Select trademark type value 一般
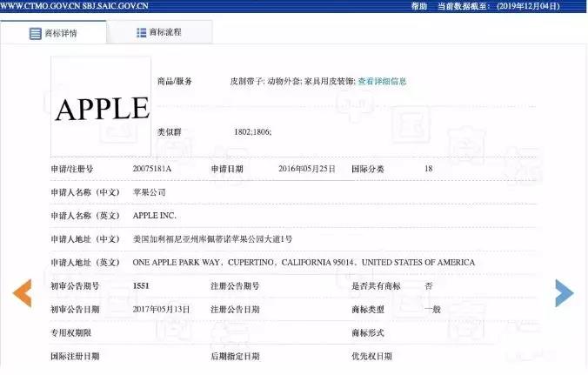 pos(432,310)
